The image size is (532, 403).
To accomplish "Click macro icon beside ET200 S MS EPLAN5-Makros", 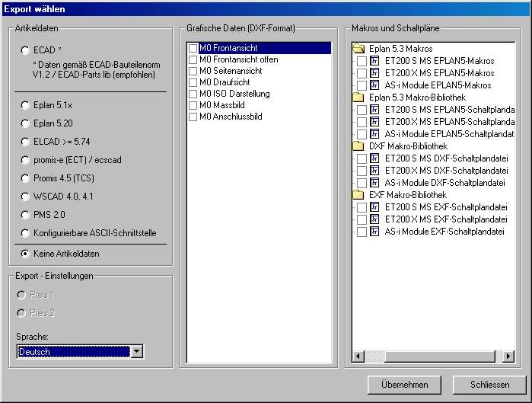I will [374, 61].
